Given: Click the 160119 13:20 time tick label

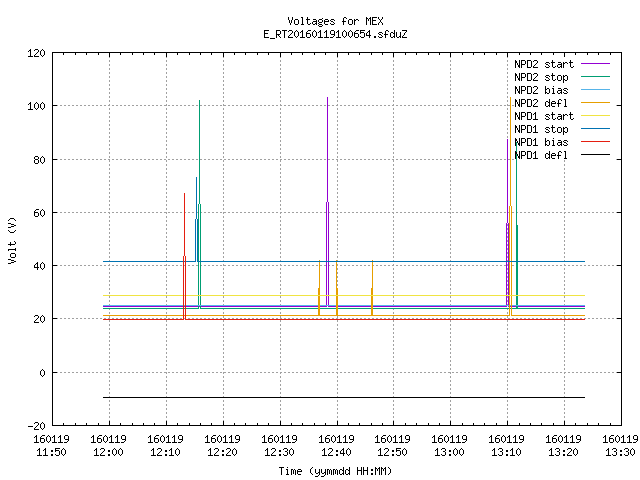Looking at the screenshot, I should point(564,446).
